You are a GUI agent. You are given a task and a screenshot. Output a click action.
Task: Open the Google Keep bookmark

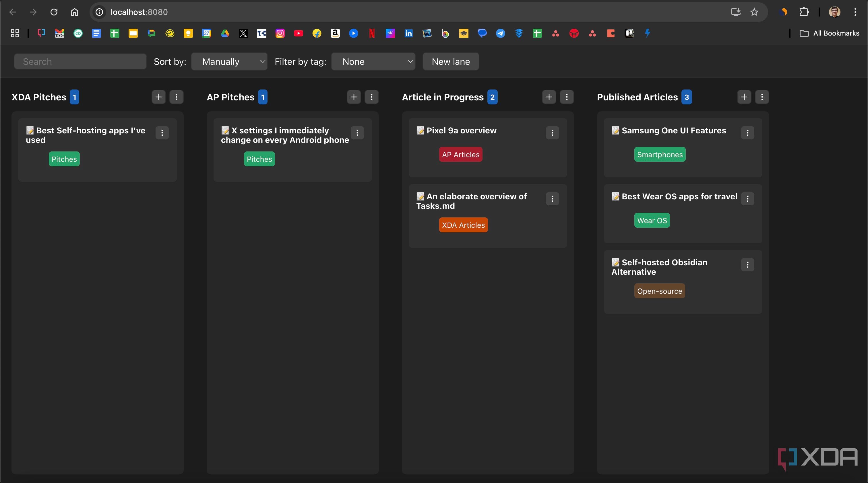pyautogui.click(x=188, y=33)
